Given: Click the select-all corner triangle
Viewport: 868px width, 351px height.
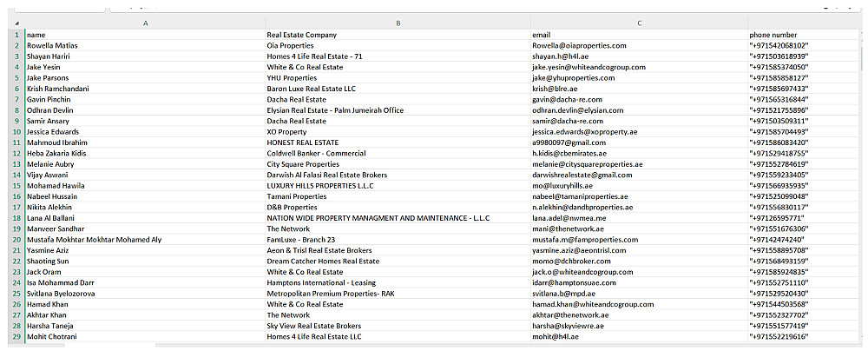Looking at the screenshot, I should click(16, 23).
